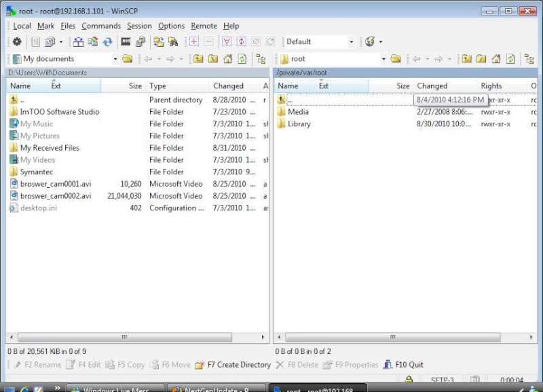Go to local parent directory icon

pos(198,59)
